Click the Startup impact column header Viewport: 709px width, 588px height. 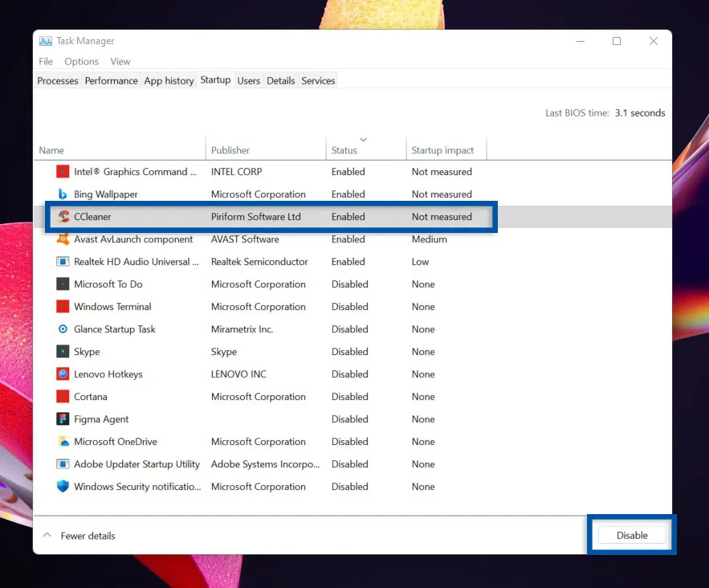point(445,149)
